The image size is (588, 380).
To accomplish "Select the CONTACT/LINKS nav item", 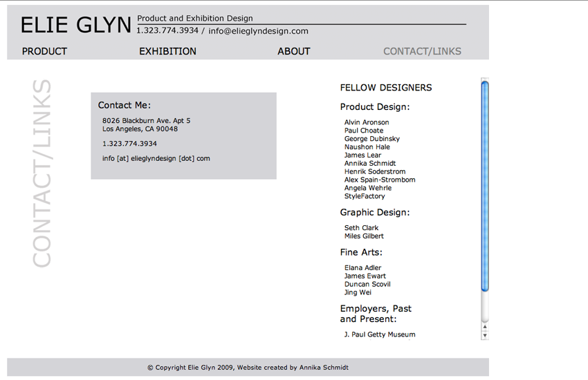I will [422, 51].
